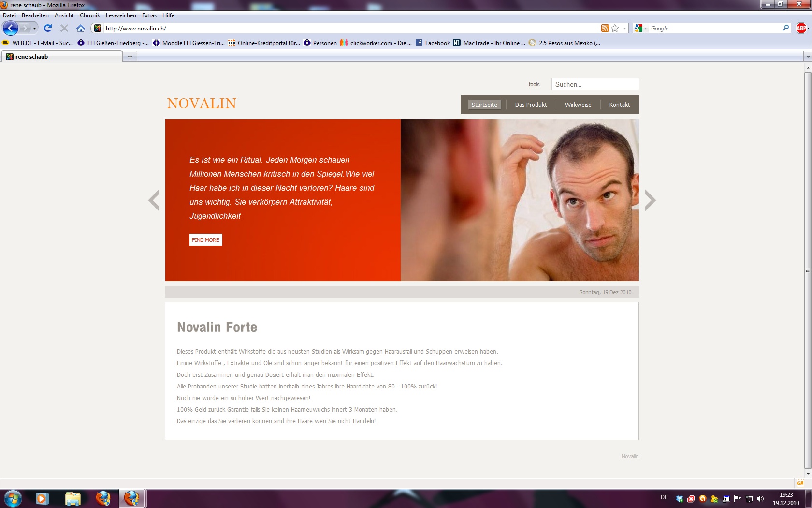Click the volume icon in system tray

(x=760, y=499)
